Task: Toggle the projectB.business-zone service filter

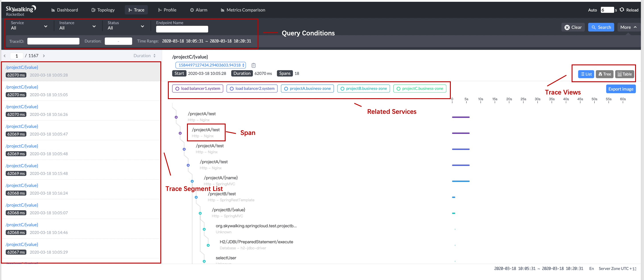Action: (x=363, y=89)
